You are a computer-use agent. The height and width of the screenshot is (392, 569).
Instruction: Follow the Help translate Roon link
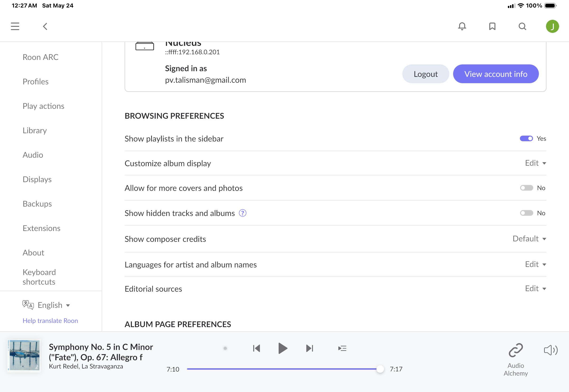50,321
